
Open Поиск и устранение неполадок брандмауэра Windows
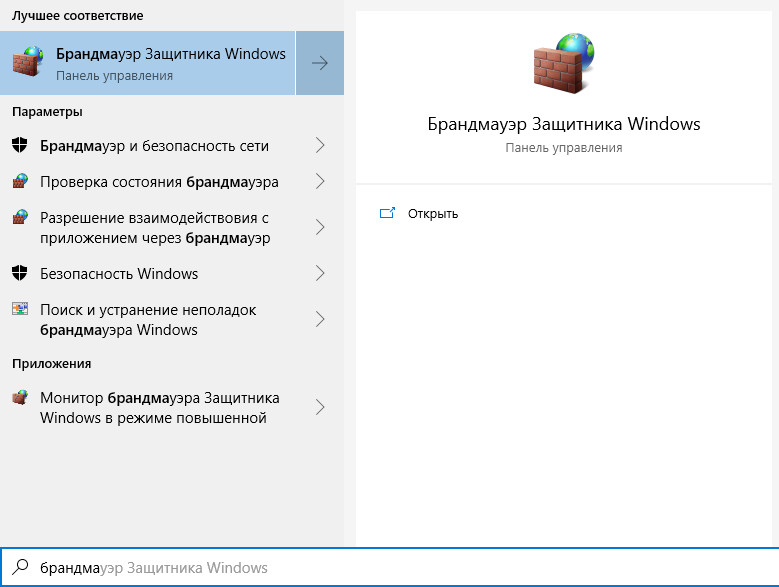(148, 319)
